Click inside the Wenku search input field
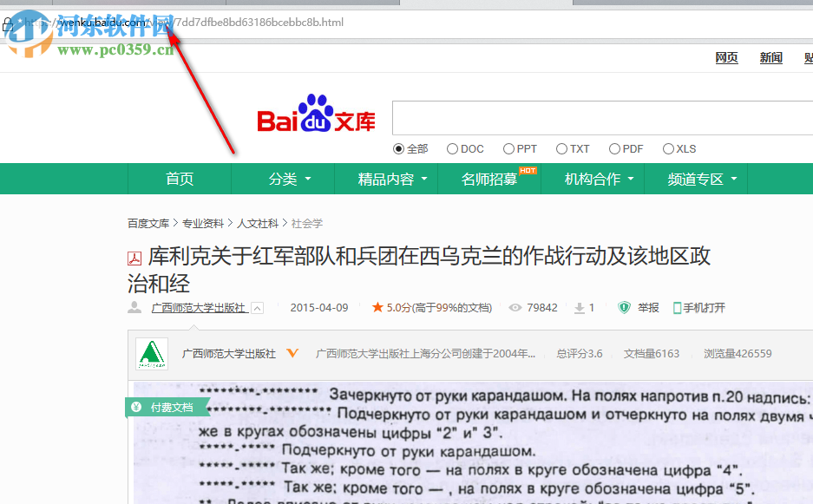The height and width of the screenshot is (504, 813). pyautogui.click(x=602, y=118)
